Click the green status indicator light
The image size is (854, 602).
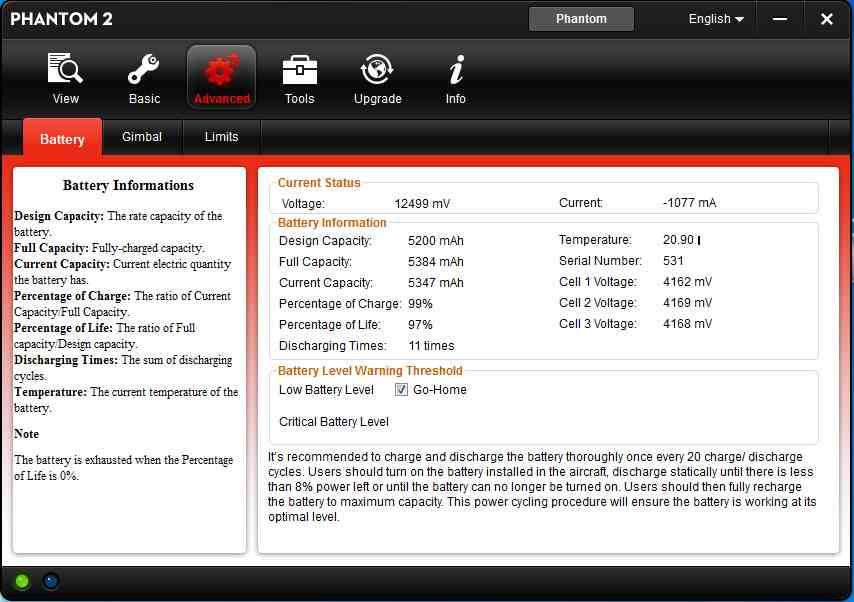coord(21,581)
